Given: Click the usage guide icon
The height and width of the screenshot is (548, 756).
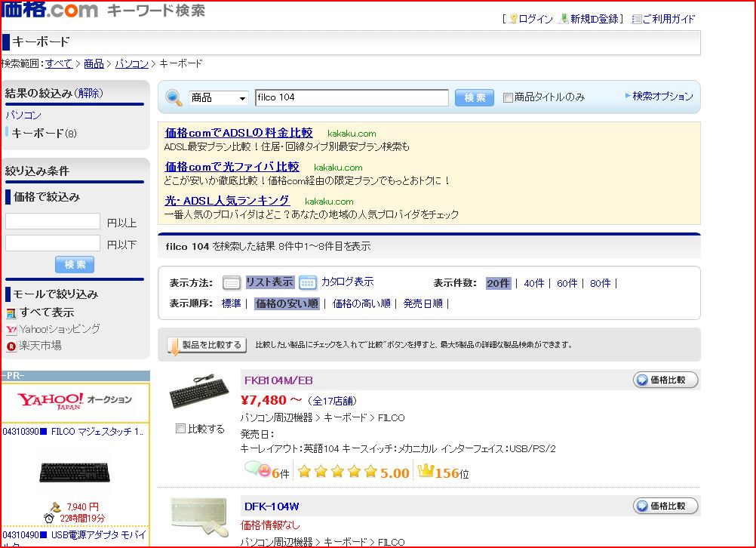Looking at the screenshot, I should (x=636, y=19).
